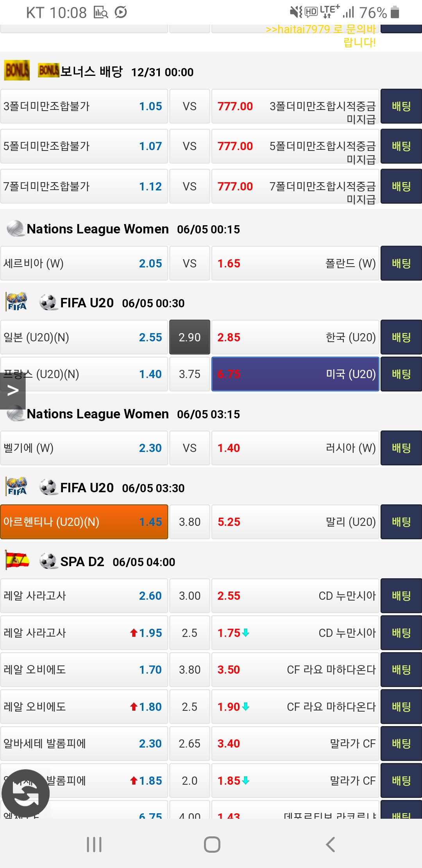Tap the circular refresh icon

[x=25, y=793]
